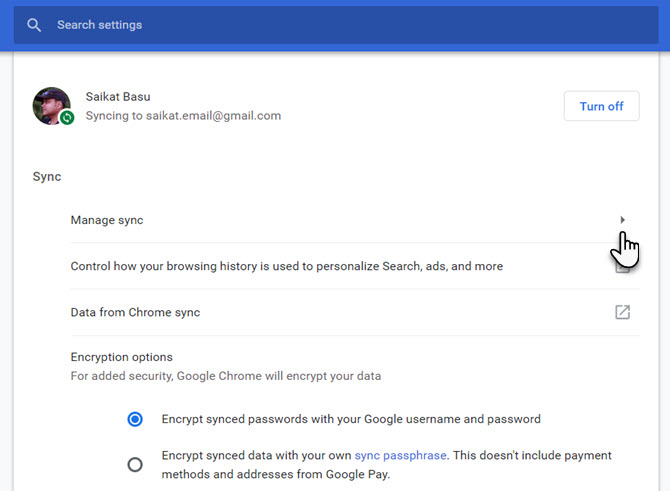Image resolution: width=670 pixels, height=491 pixels.
Task: Click the Sync section heading
Action: point(47,177)
